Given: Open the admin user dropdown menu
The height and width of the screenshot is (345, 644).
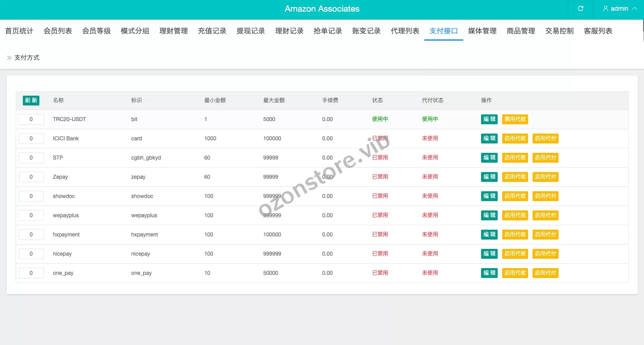Looking at the screenshot, I should point(620,8).
